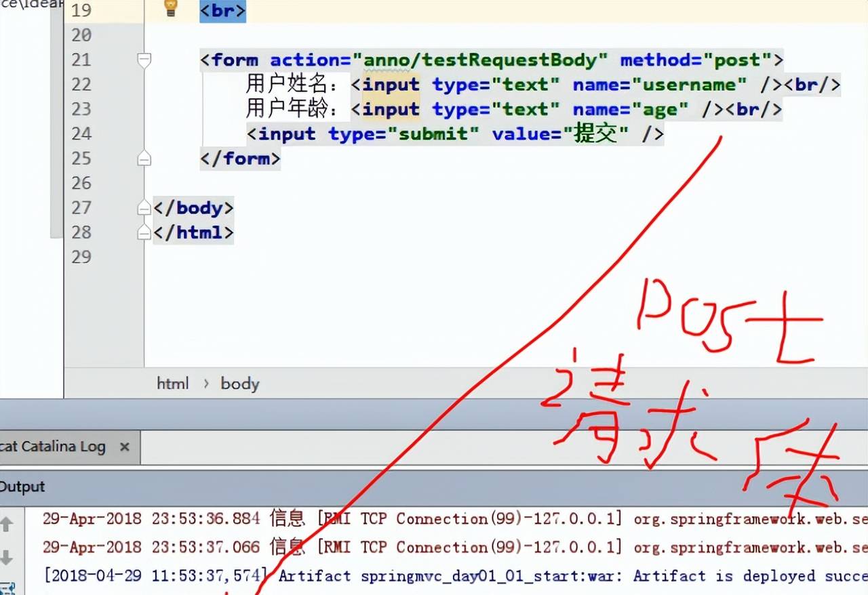The width and height of the screenshot is (868, 595).
Task: Click the closing body tag text
Action: (x=193, y=207)
